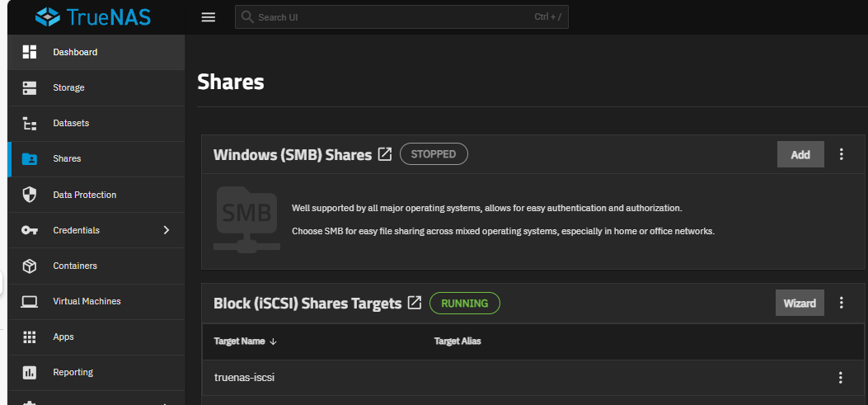Sort by Target Name column header
This screenshot has height=405, width=868.
[x=240, y=341]
